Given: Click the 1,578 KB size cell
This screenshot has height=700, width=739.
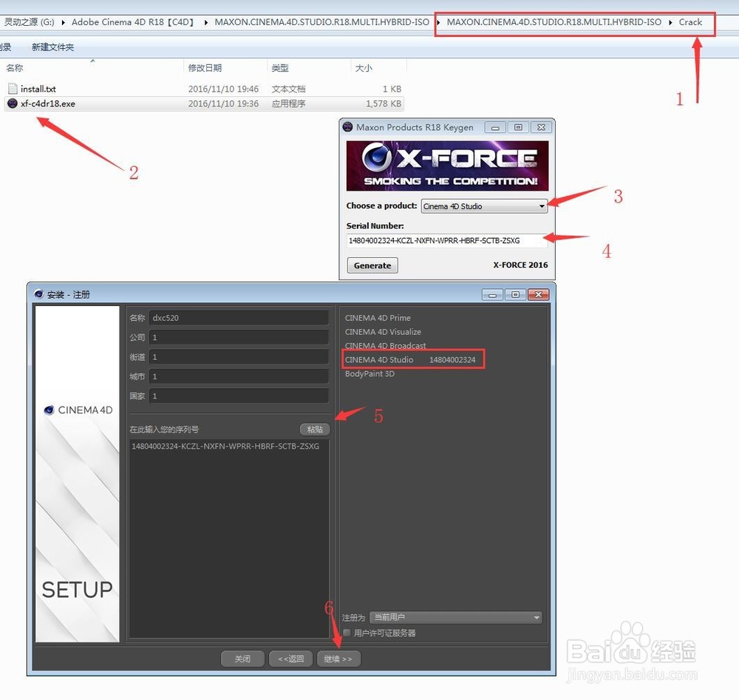Looking at the screenshot, I should pos(384,103).
